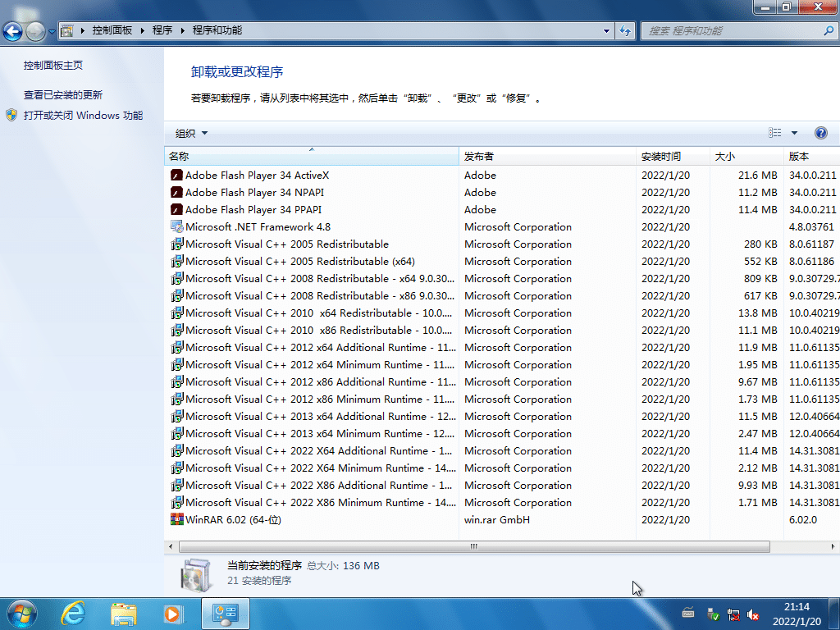Open 查看已安装的更新 link
The width and height of the screenshot is (840, 630).
pos(63,95)
